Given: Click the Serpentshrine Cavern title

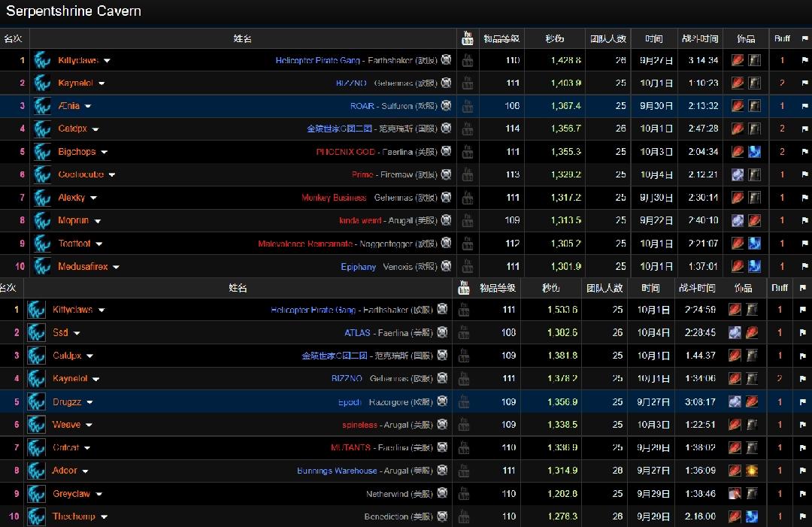Looking at the screenshot, I should point(73,11).
